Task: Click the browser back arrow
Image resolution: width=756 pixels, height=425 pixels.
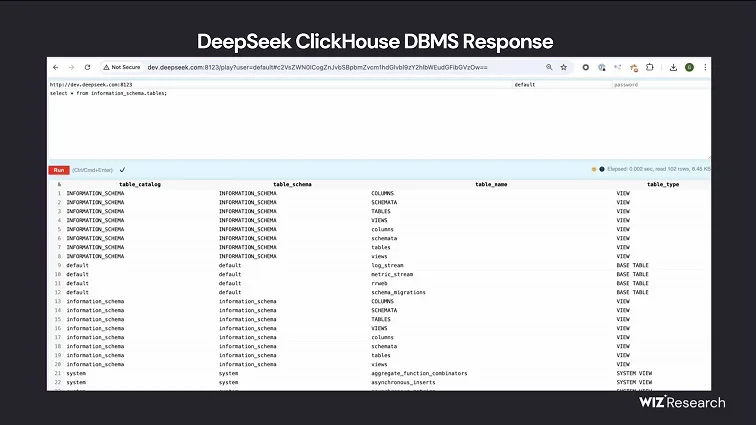Action: pyautogui.click(x=56, y=67)
